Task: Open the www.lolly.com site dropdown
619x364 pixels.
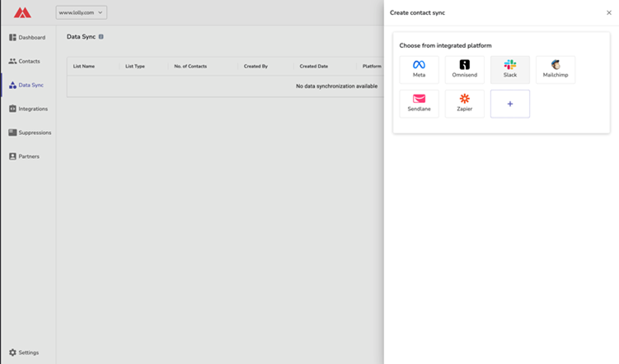Action: point(81,12)
